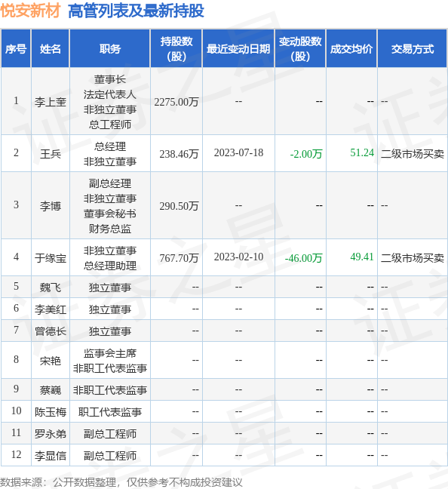Viewport: 448px width, 489px height.
Task: Click the date 2023-02-10
Action: [238, 257]
